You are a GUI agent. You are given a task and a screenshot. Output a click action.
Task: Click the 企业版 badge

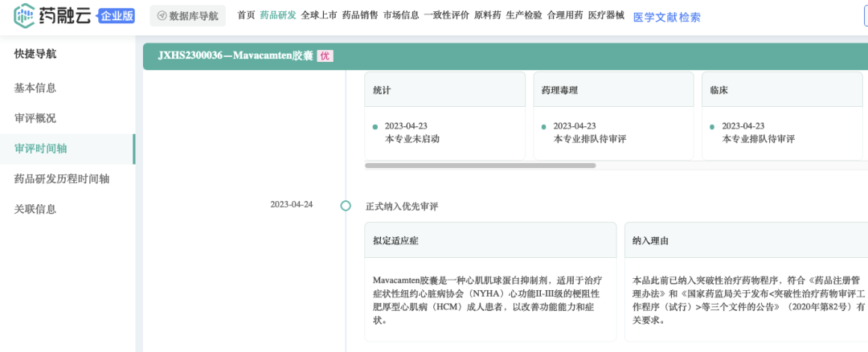coord(117,16)
